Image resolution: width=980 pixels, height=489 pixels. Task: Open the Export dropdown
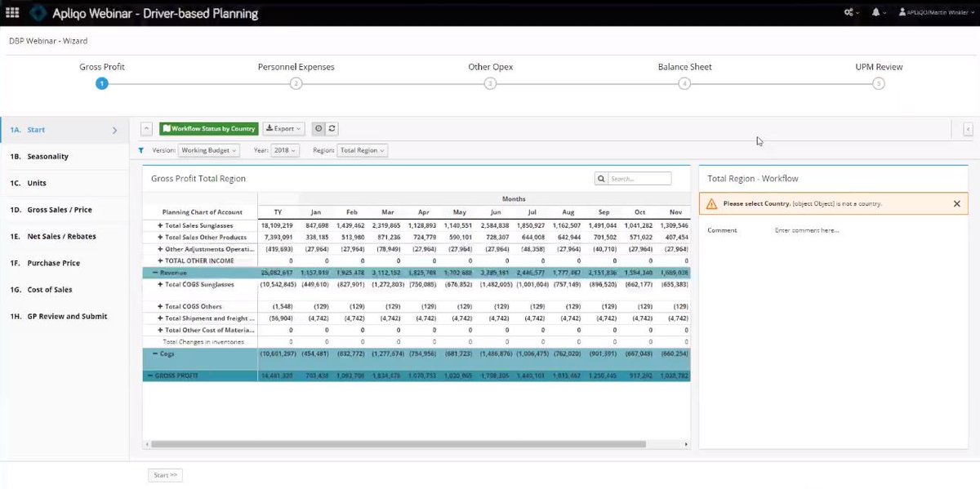click(284, 128)
